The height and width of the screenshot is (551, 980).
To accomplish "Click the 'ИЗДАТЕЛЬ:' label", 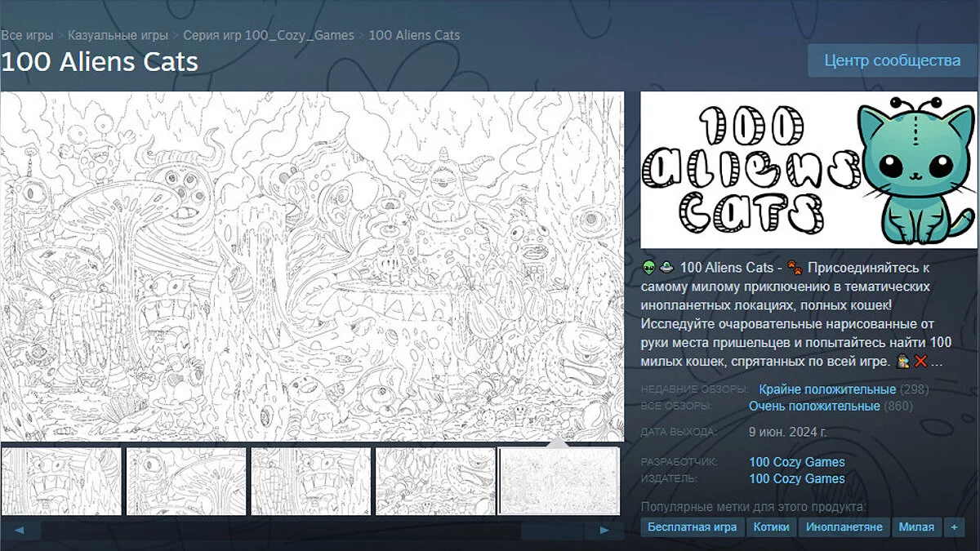I will tap(670, 478).
